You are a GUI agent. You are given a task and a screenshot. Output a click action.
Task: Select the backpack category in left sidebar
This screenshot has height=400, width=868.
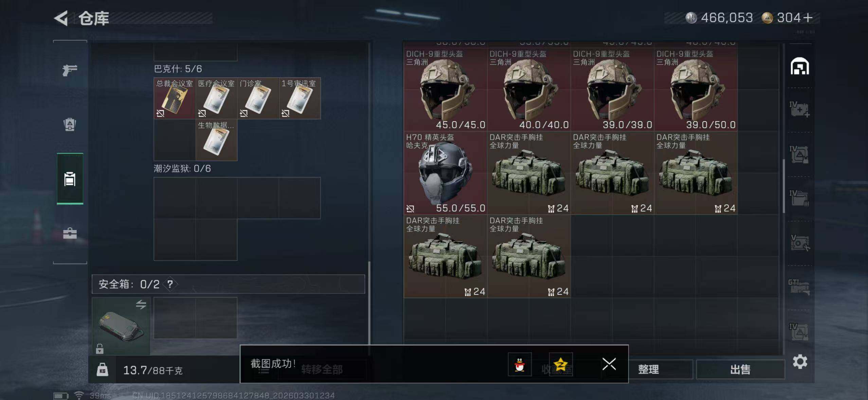70,125
